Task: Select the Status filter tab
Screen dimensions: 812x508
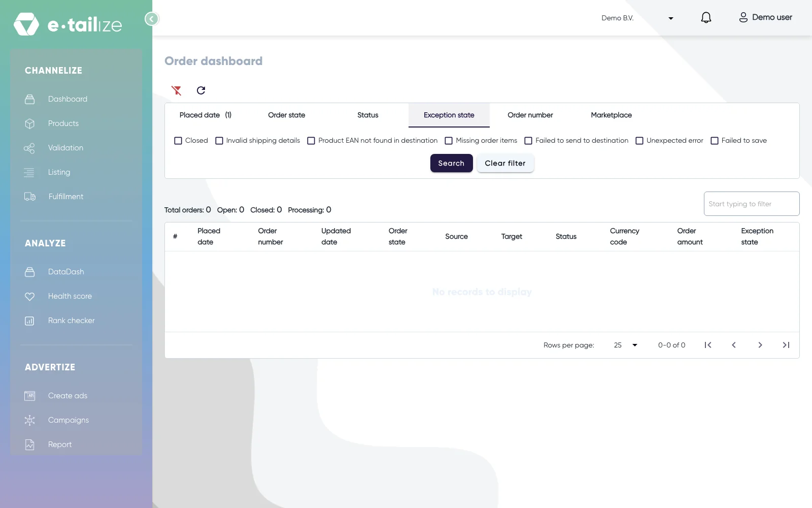Action: [x=368, y=115]
